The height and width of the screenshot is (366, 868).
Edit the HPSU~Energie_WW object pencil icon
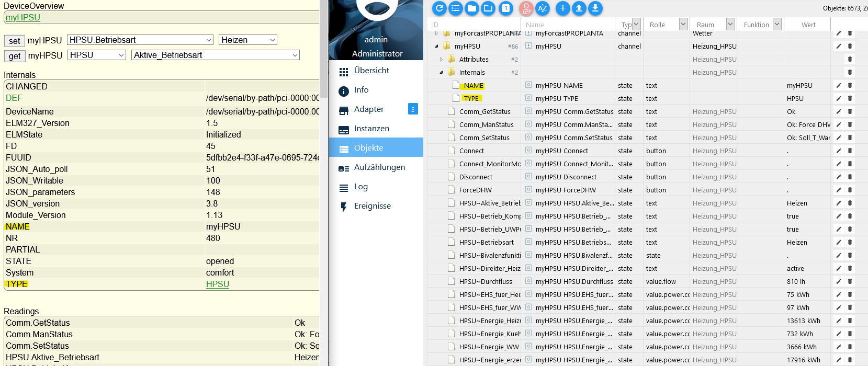pos(839,347)
